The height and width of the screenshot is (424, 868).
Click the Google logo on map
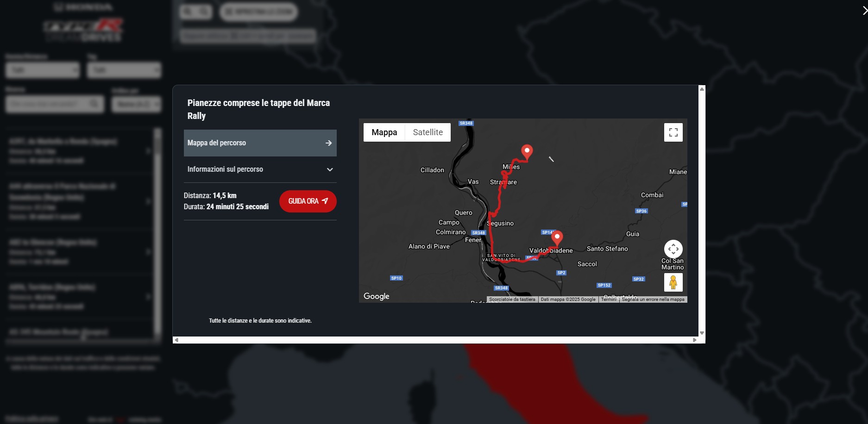[376, 296]
